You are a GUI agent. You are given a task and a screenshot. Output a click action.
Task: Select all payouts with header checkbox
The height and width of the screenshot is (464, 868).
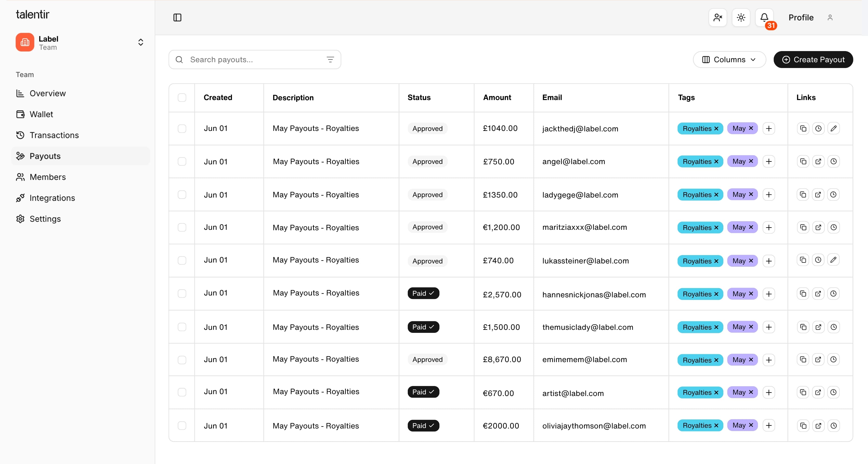pos(182,98)
